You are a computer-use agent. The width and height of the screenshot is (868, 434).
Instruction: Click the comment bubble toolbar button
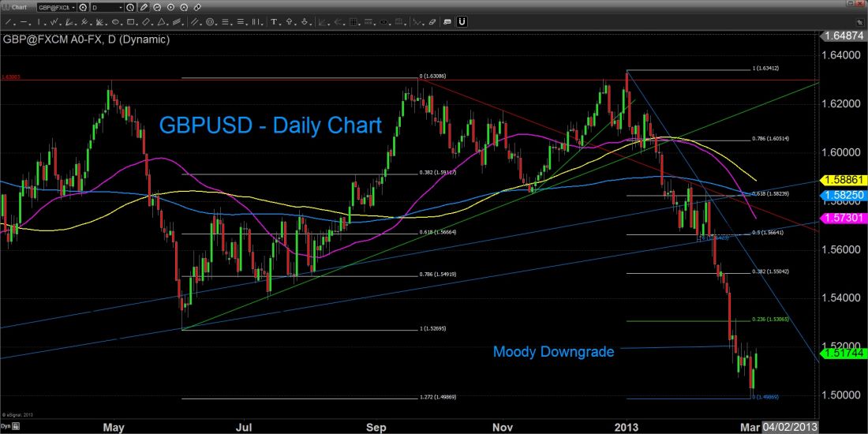coord(447,21)
